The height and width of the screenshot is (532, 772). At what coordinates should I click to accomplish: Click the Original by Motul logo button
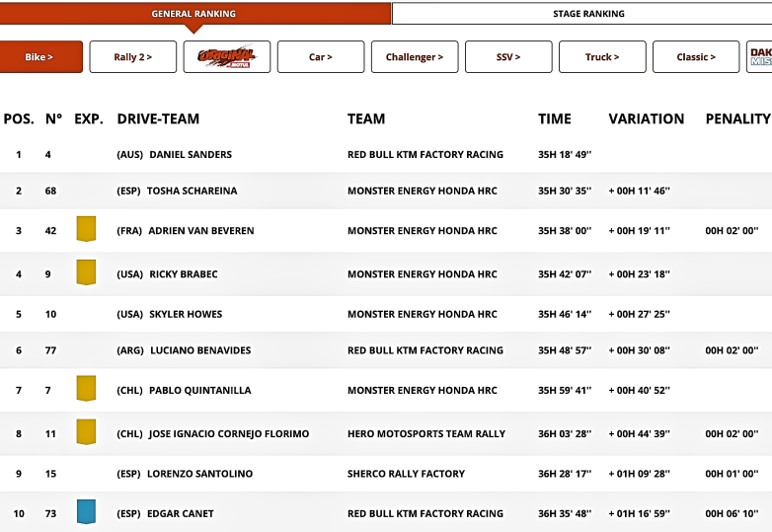226,57
